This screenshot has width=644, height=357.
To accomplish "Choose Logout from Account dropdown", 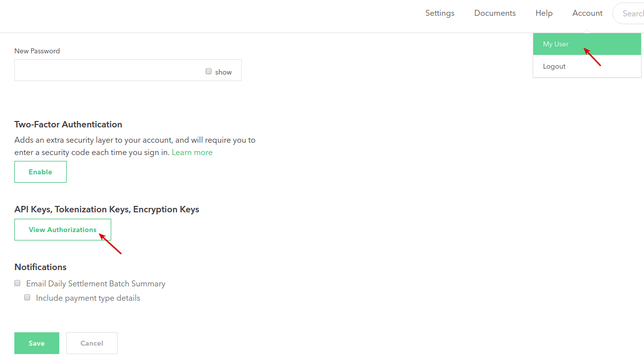I will tap(587, 66).
